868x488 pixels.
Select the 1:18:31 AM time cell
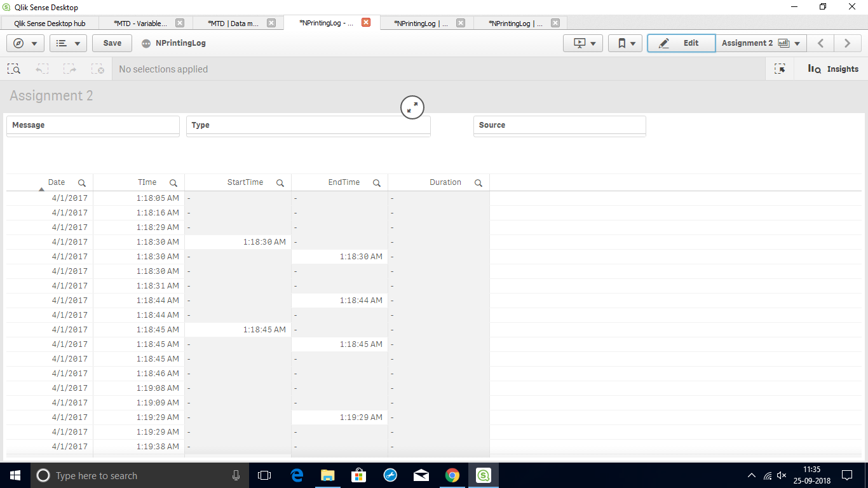point(139,286)
